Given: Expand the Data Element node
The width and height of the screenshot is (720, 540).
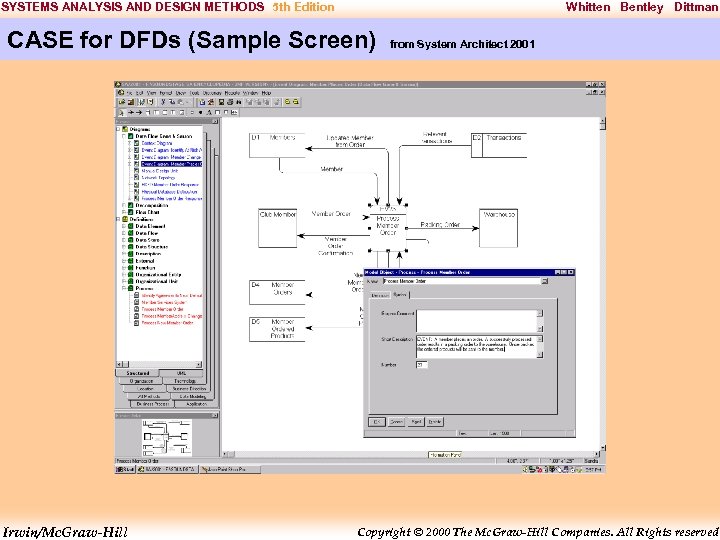Looking at the screenshot, I should [x=124, y=226].
